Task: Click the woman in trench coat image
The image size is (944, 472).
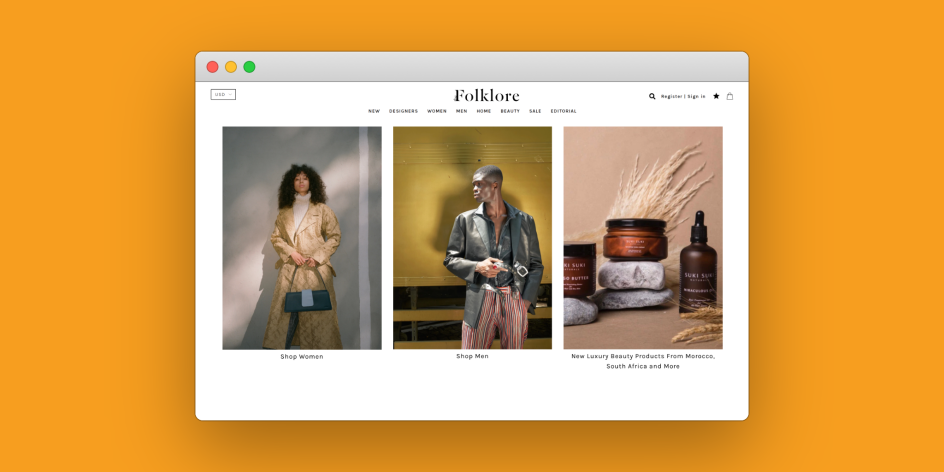Action: (x=301, y=238)
